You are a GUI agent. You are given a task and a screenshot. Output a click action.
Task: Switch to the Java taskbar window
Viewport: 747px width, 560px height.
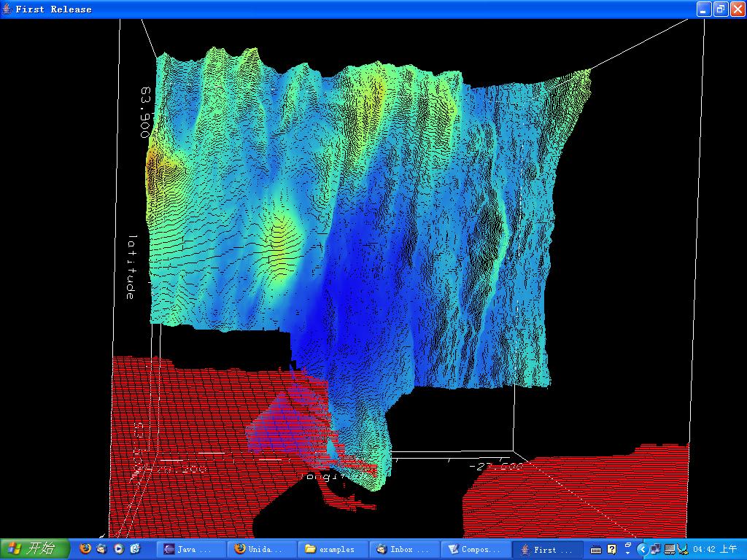[189, 549]
